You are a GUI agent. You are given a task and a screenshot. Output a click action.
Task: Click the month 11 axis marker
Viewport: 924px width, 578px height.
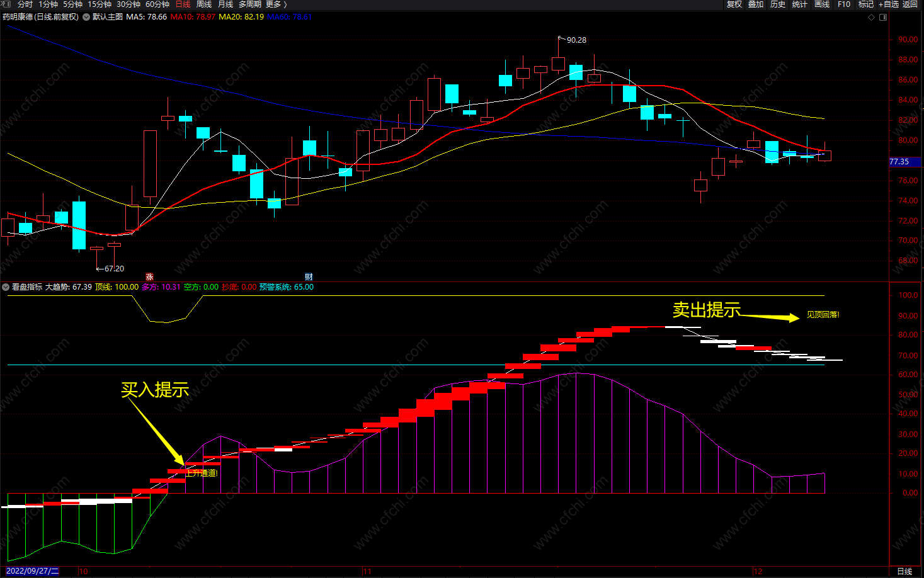367,572
